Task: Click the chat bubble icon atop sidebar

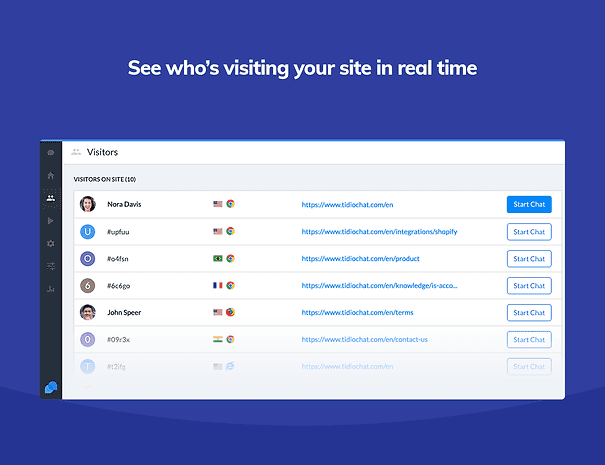Action: coord(50,152)
